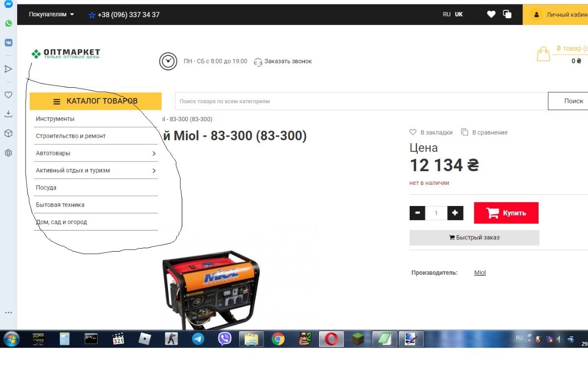Open Media Player Classic from the taskbar
This screenshot has height=387, width=588.
pyautogui.click(x=118, y=339)
